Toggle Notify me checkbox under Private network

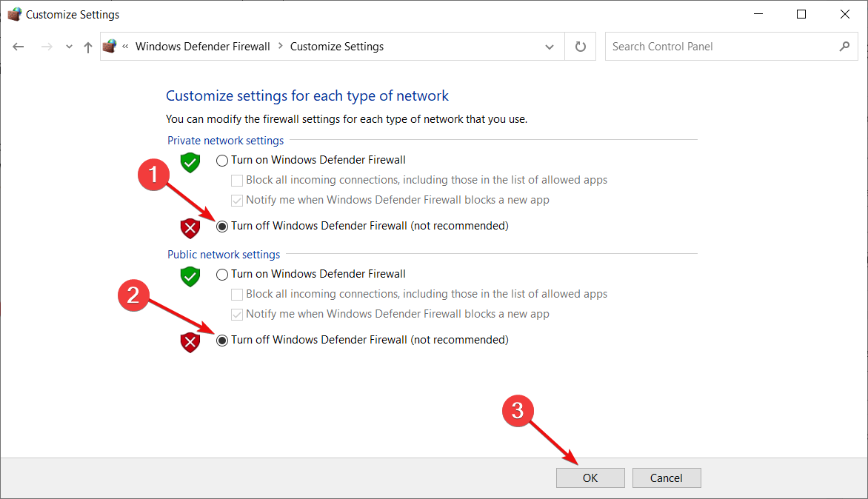237,200
